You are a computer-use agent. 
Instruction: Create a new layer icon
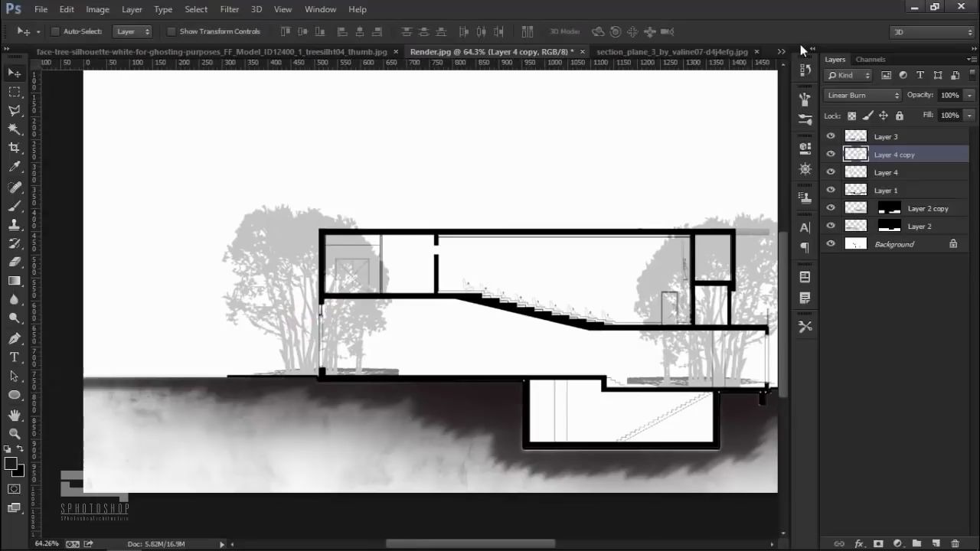(936, 543)
